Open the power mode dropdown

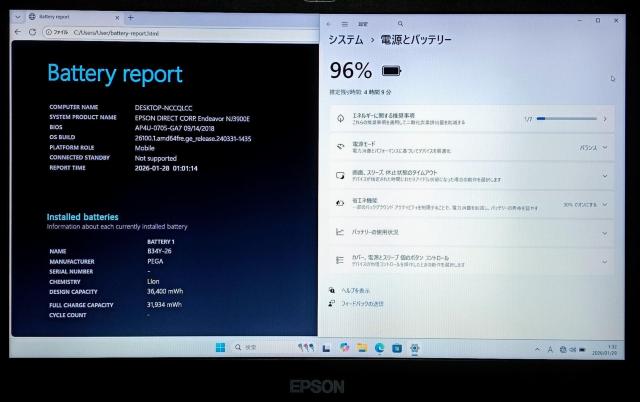tap(592, 147)
